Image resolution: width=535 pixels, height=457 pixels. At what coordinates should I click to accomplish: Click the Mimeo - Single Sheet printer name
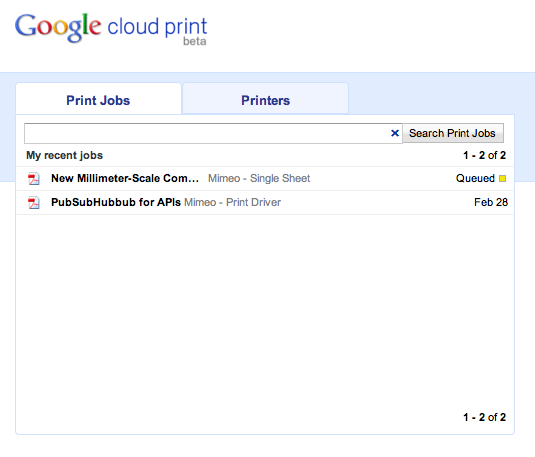click(259, 178)
